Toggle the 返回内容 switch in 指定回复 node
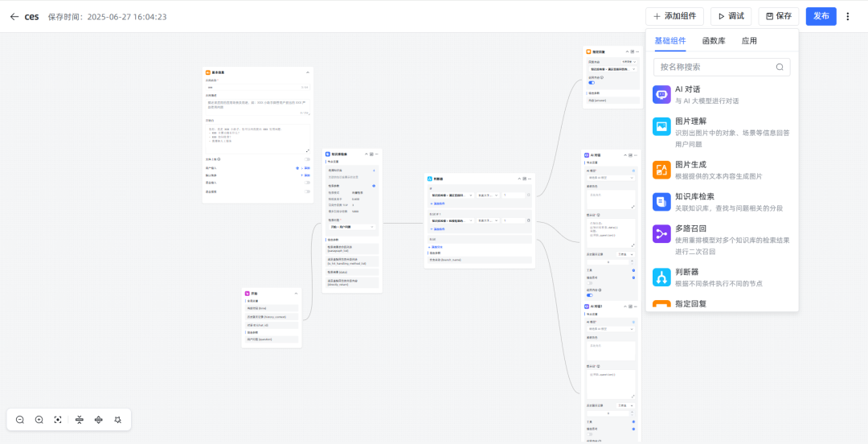868x444 pixels. pyautogui.click(x=592, y=82)
